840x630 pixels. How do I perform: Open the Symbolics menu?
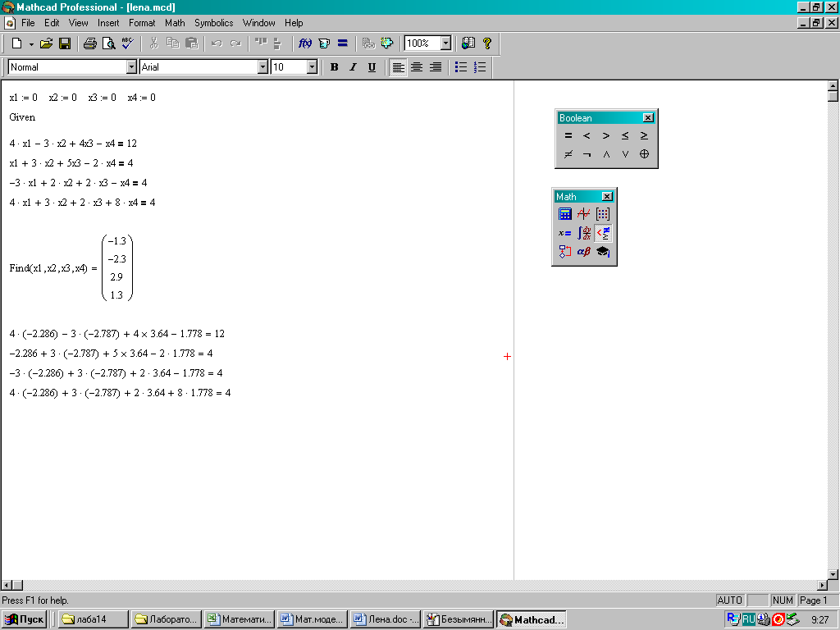coord(213,23)
